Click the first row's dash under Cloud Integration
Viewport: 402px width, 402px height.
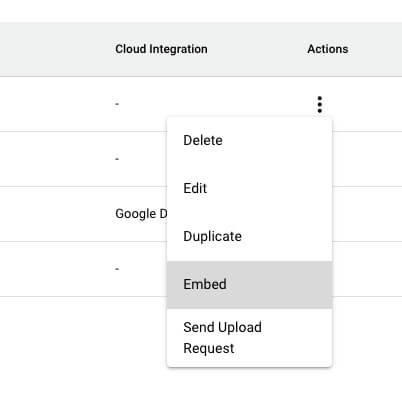pos(117,104)
